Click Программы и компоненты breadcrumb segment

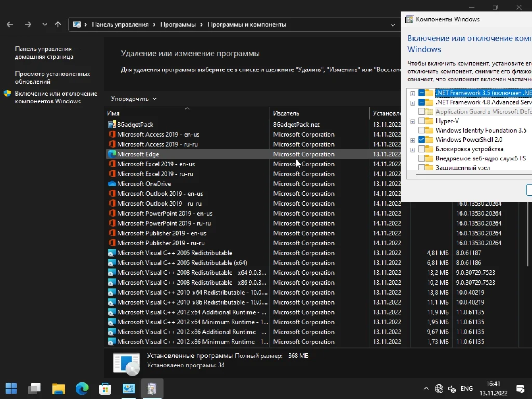247,25
